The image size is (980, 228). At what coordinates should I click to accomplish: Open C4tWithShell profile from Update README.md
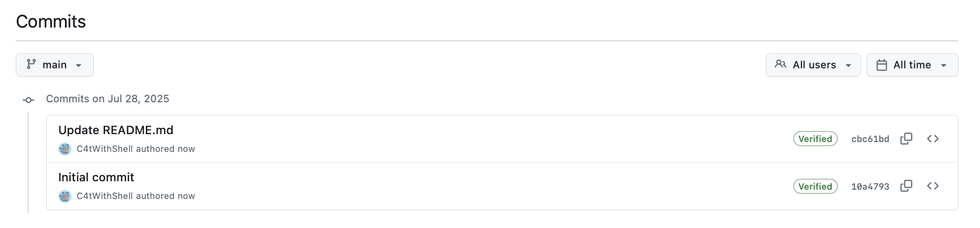coord(105,149)
